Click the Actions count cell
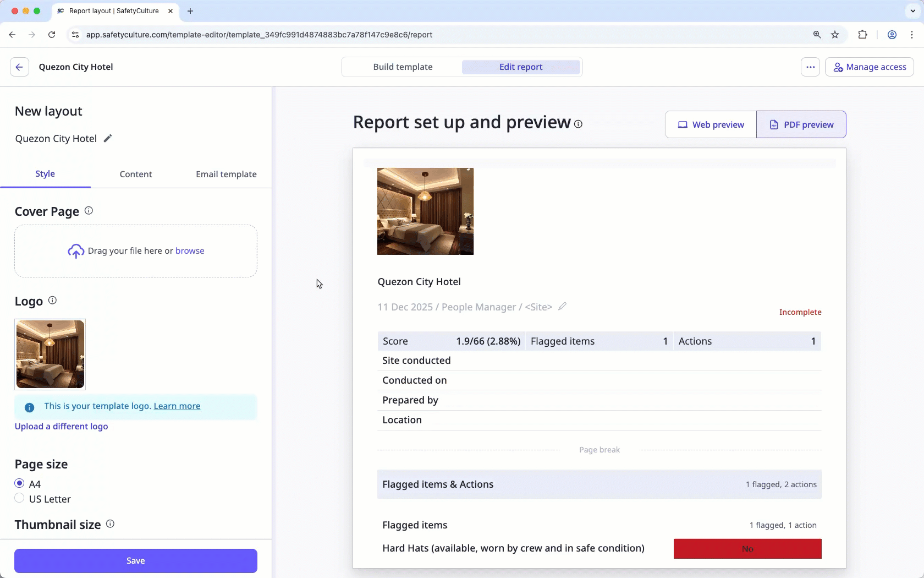Viewport: 924px width, 578px height. tap(747, 341)
